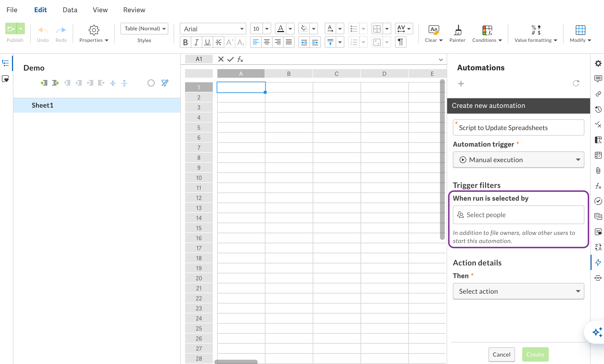Screen dimensions: 604x364
Task: Refresh the automations list
Action: click(x=576, y=83)
